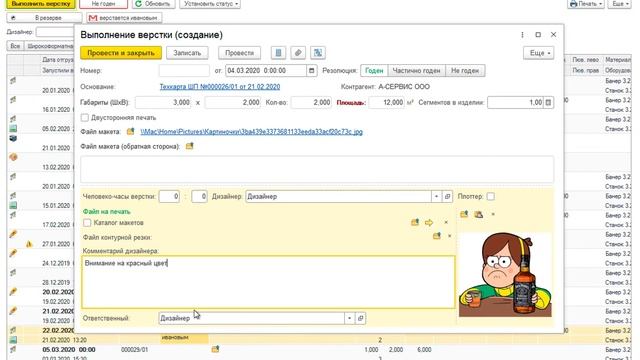Click the width field showing 3,000
Image resolution: width=640 pixels, height=360 pixels.
tap(164, 102)
